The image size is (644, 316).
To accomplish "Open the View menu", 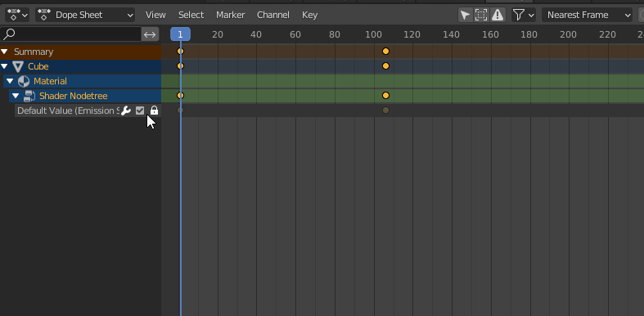I will (x=155, y=16).
